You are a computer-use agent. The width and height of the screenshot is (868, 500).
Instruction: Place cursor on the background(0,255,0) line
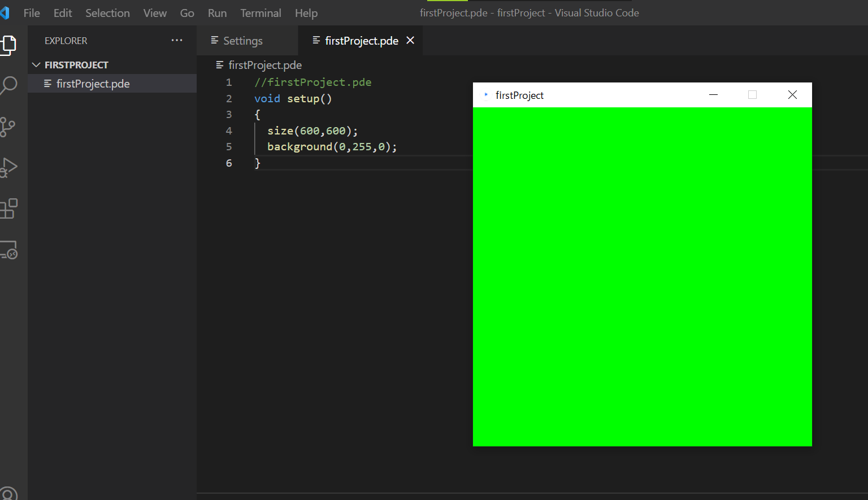332,146
